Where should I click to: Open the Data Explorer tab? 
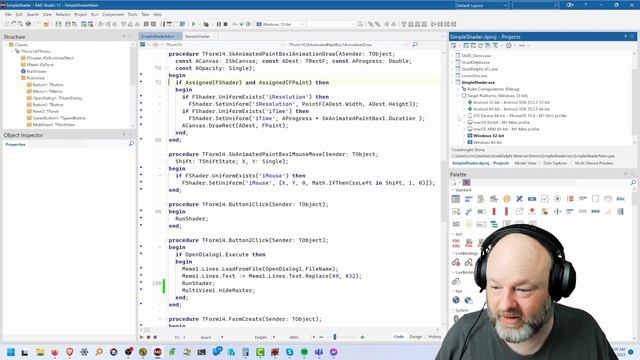coord(555,163)
